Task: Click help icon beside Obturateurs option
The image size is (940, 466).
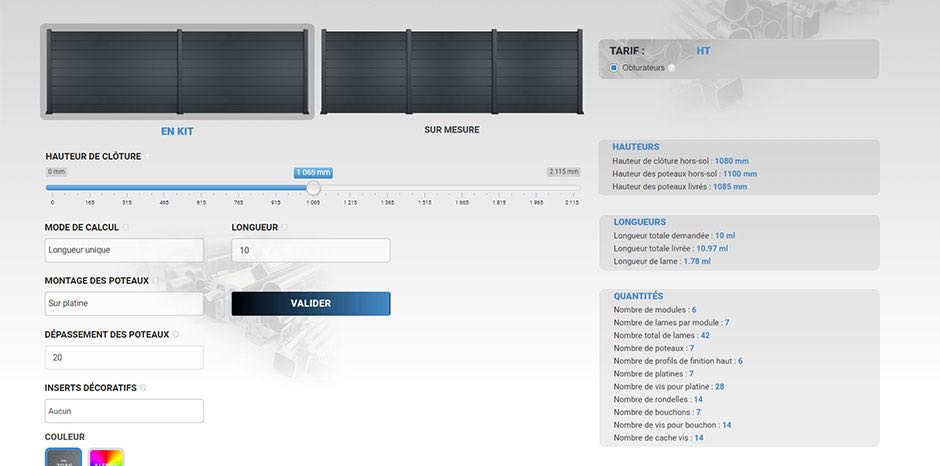Action: coord(672,68)
